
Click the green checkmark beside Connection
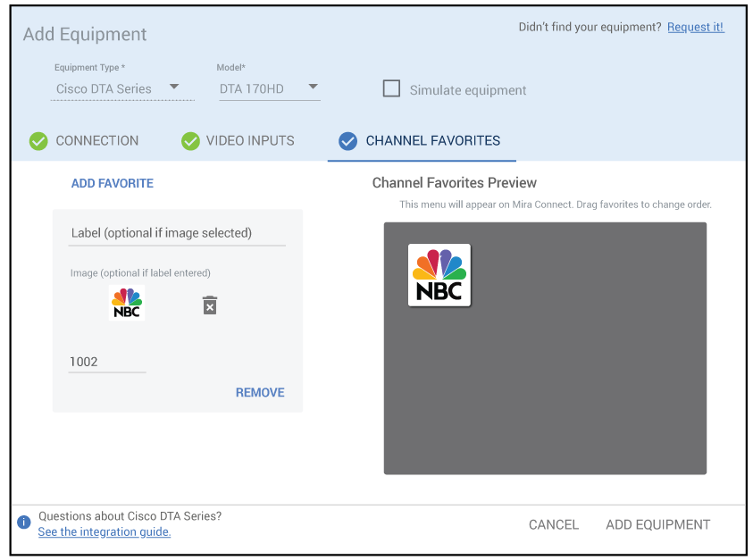pyautogui.click(x=38, y=141)
